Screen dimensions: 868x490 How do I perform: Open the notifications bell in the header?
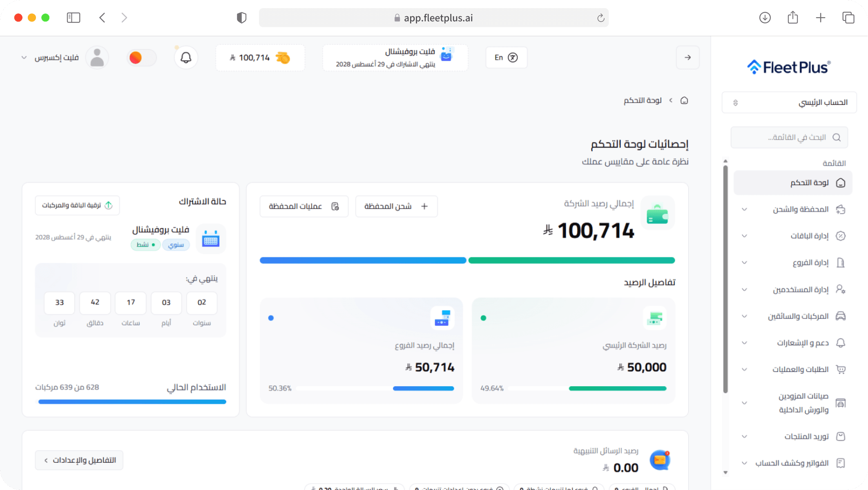click(x=186, y=58)
